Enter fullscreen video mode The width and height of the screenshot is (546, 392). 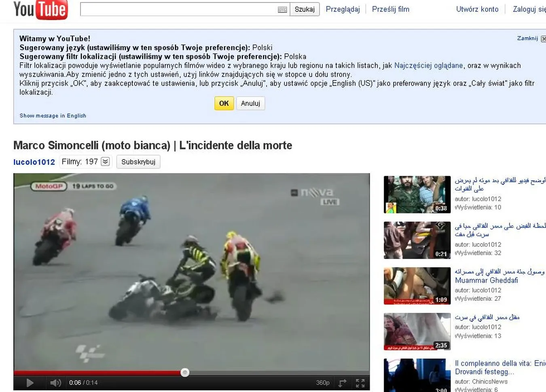pyautogui.click(x=360, y=383)
